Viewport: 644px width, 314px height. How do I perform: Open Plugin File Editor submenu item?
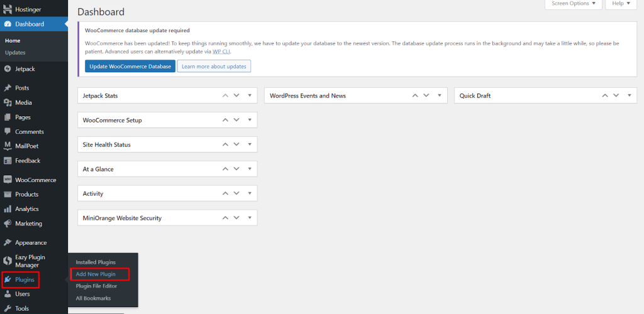(x=96, y=286)
